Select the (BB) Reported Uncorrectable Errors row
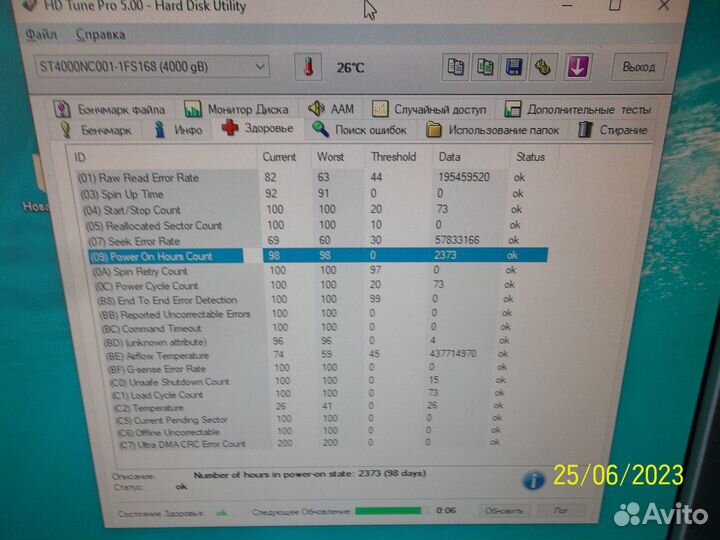This screenshot has width=720, height=540. (307, 314)
